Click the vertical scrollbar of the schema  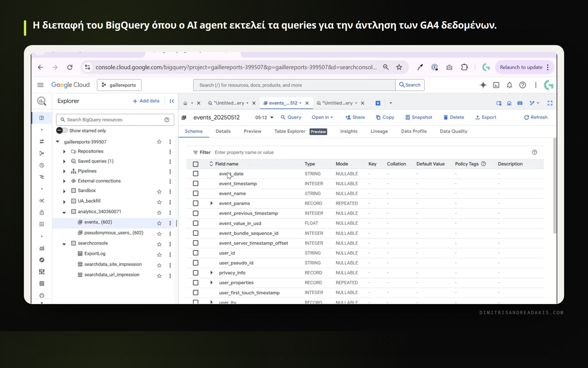555,186
